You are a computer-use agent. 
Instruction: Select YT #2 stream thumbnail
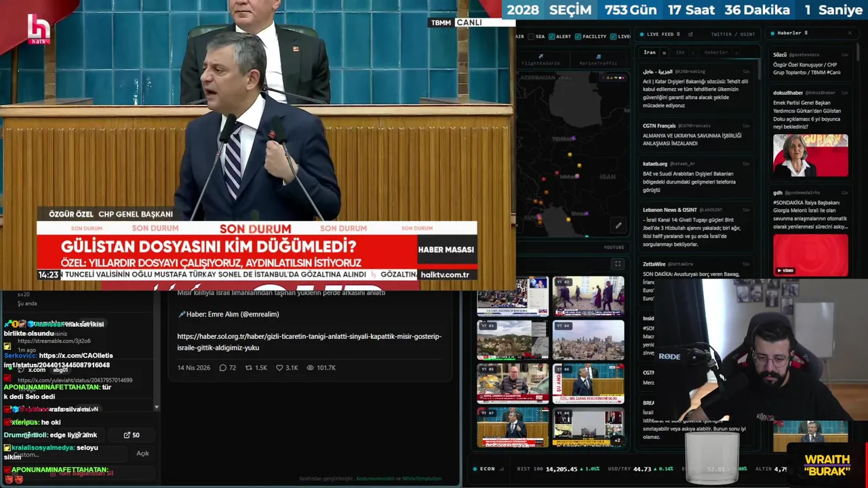(x=588, y=296)
